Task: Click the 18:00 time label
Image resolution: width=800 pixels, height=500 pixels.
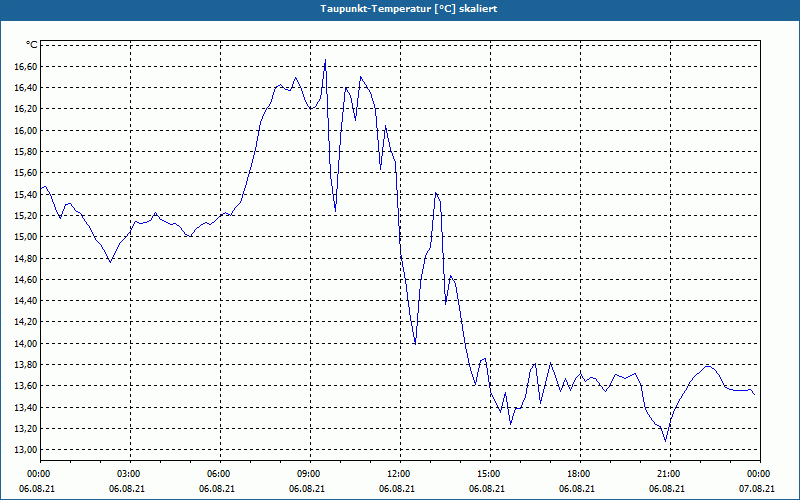Action: click(580, 474)
